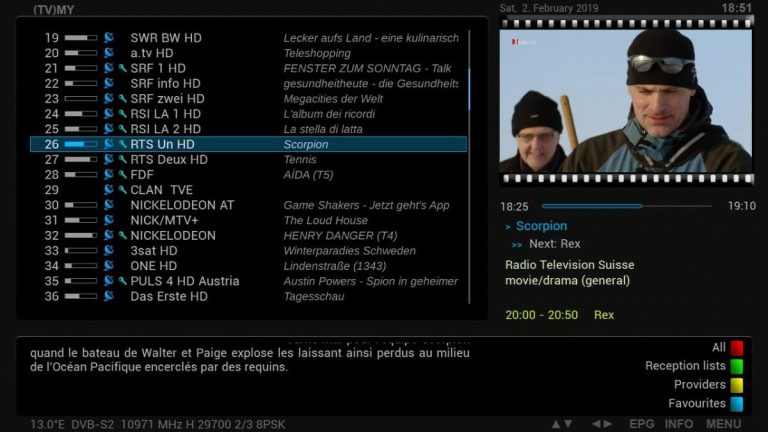The height and width of the screenshot is (432, 768).
Task: Select channel SWR BW HD
Action: pyautogui.click(x=166, y=38)
